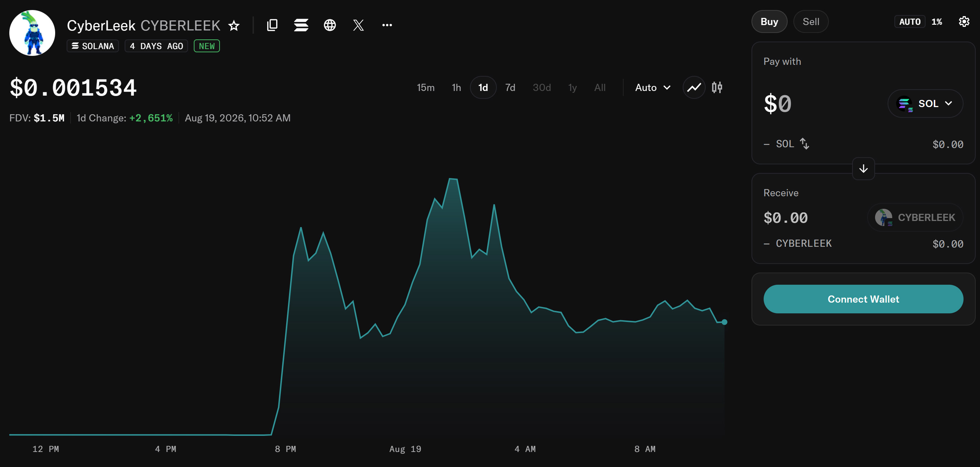
Task: Open the three-dot more options menu
Action: (387, 25)
